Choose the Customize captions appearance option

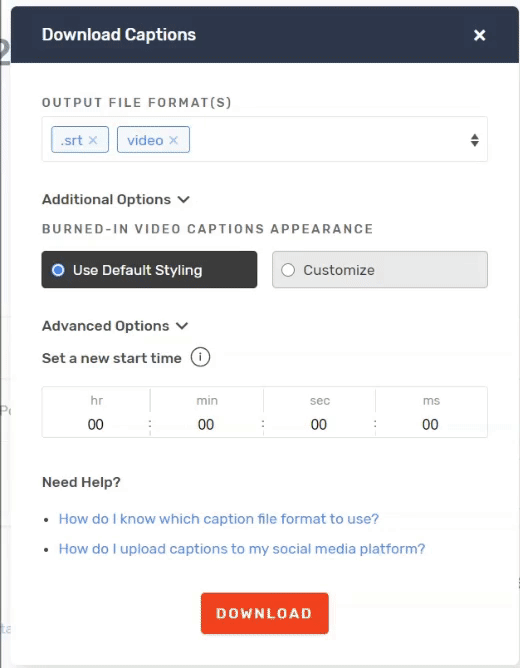coord(379,270)
